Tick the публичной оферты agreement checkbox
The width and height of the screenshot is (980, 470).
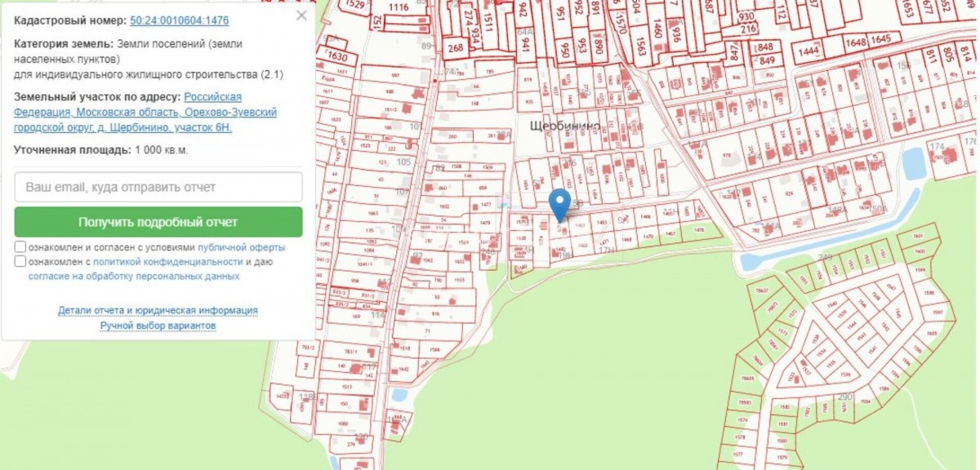coord(20,247)
